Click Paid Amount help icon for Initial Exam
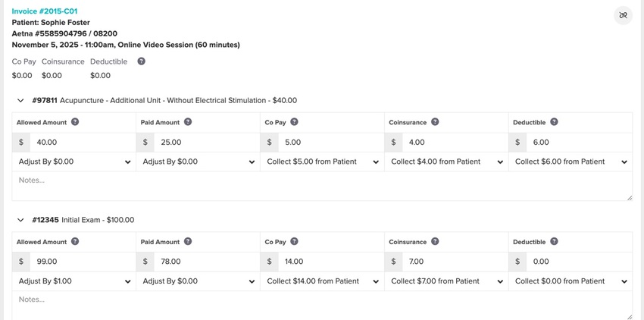 click(188, 241)
